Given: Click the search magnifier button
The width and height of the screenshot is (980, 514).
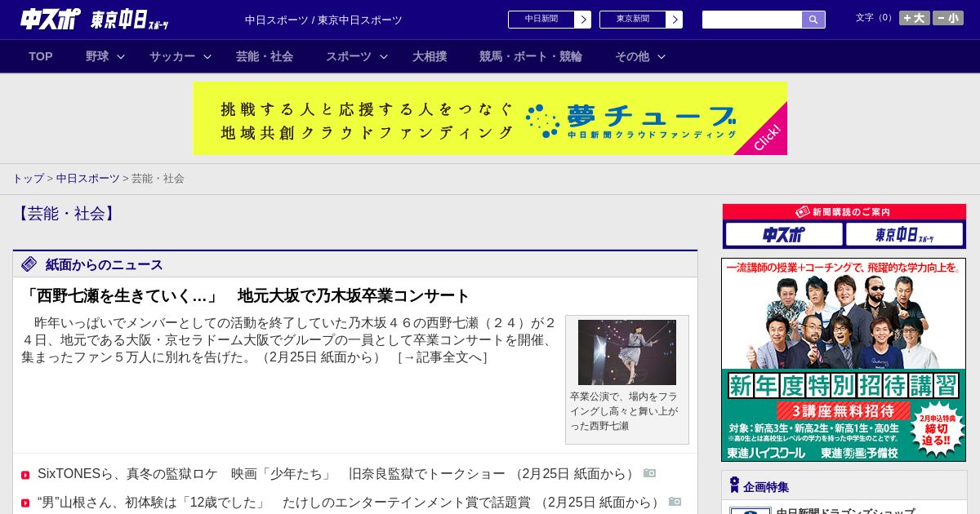Looking at the screenshot, I should click(813, 20).
